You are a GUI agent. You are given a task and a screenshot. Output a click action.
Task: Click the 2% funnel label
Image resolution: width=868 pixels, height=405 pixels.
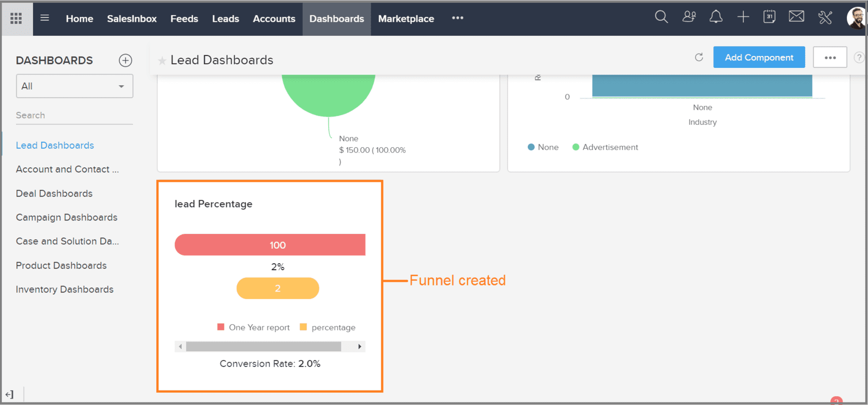tap(278, 267)
